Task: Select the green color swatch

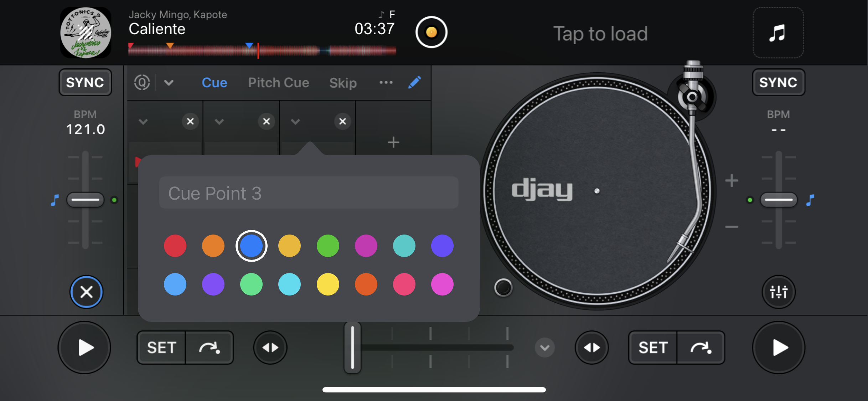Action: pos(327,246)
